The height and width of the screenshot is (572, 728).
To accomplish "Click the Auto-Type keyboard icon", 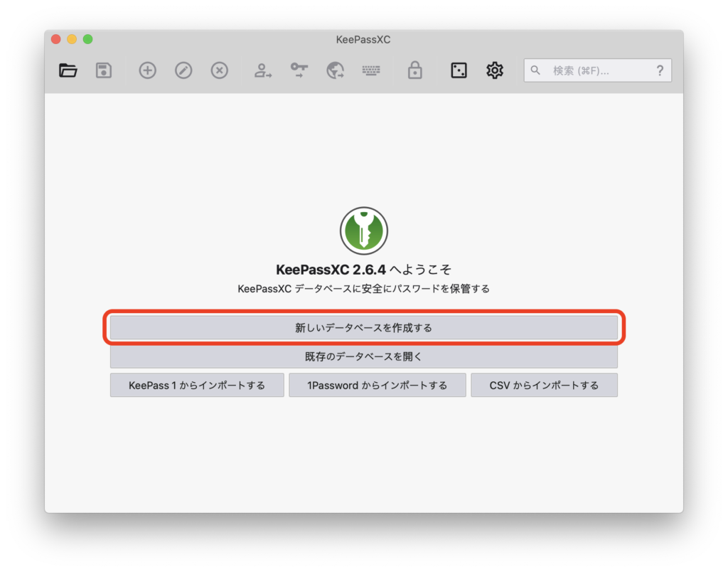I will click(371, 70).
